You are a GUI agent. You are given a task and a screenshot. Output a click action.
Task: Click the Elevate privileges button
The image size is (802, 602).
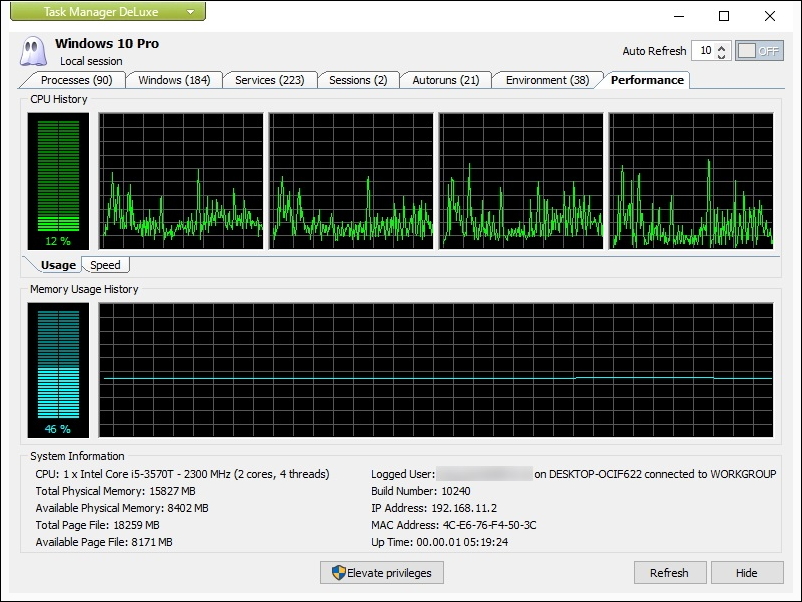tap(382, 573)
